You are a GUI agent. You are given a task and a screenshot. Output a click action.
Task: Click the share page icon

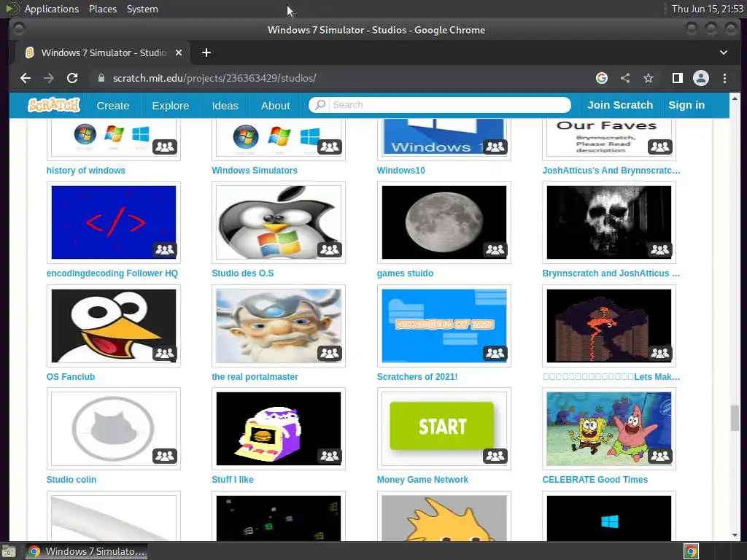pos(625,78)
